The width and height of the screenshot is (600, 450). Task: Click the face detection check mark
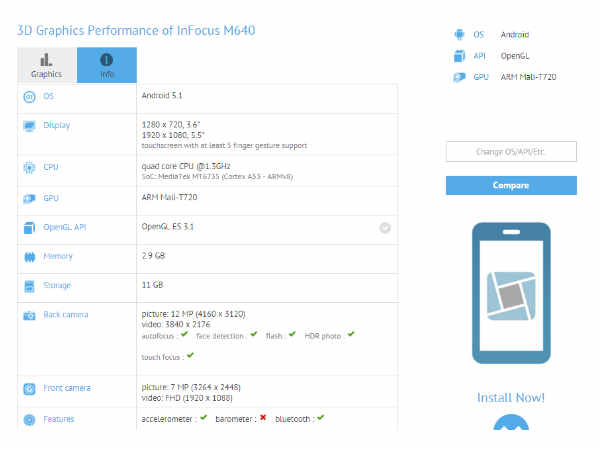[254, 334]
